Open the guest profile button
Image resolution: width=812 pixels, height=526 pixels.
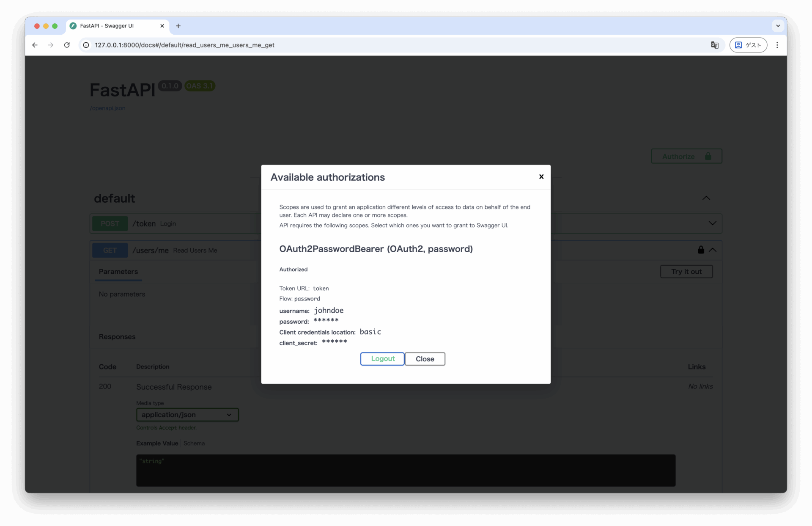[748, 45]
